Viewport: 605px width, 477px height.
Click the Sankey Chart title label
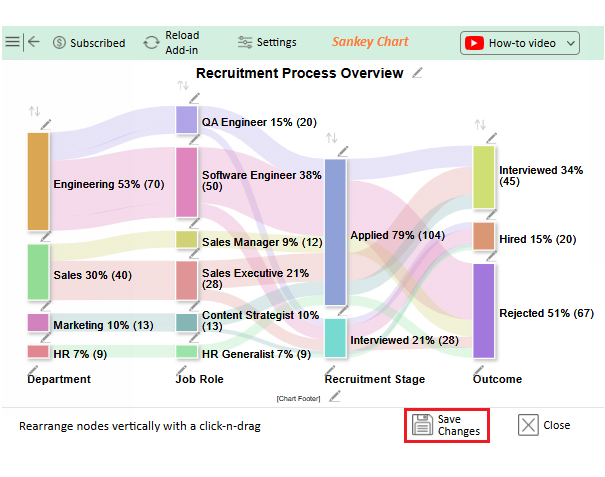pyautogui.click(x=370, y=42)
